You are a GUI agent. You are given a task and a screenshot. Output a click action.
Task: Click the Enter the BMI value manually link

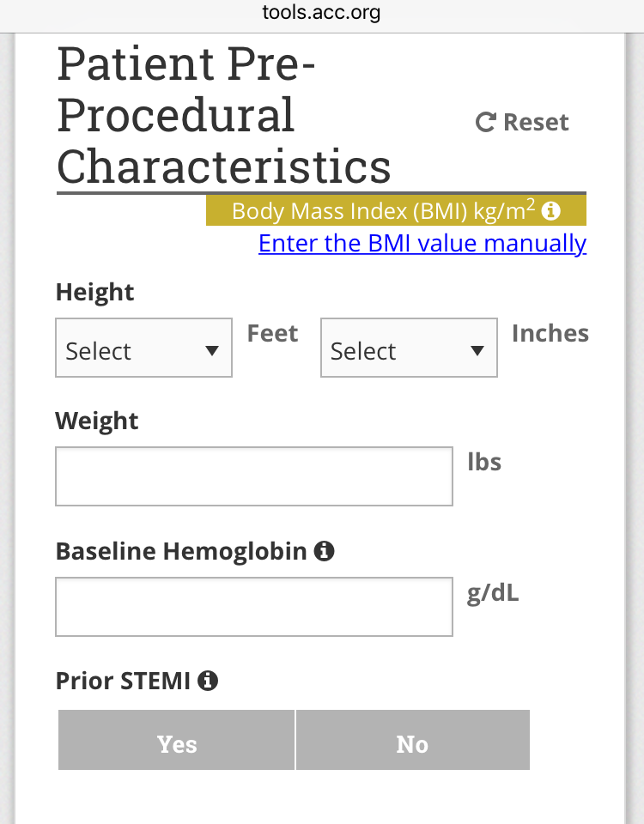coord(422,243)
